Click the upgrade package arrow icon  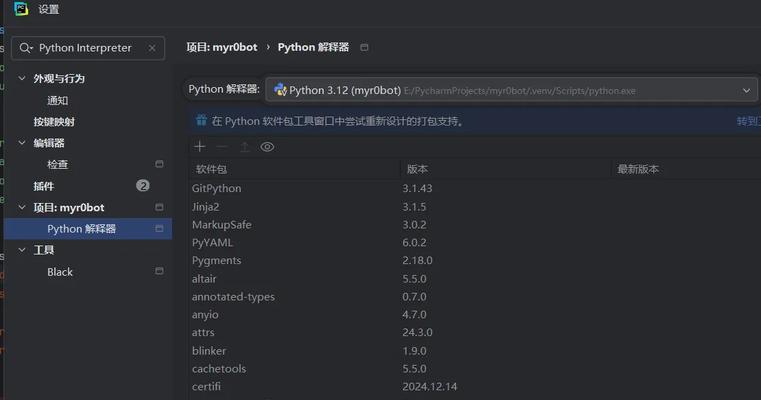(x=245, y=147)
